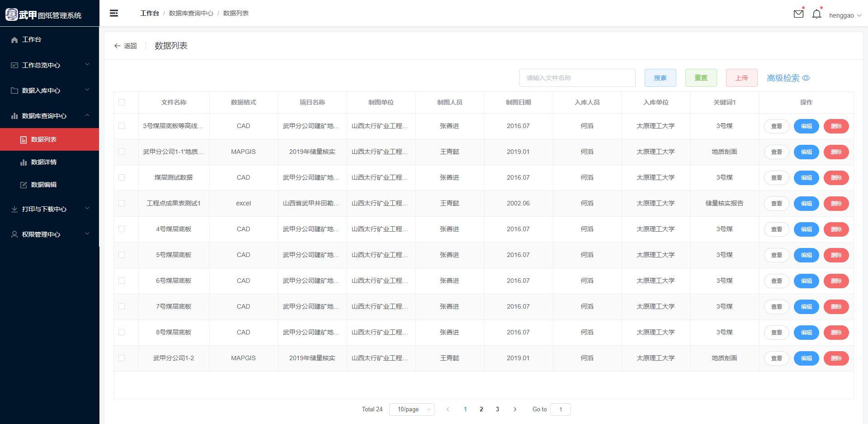Toggle the select-all checkbox in table header
868x424 pixels.
[x=122, y=102]
